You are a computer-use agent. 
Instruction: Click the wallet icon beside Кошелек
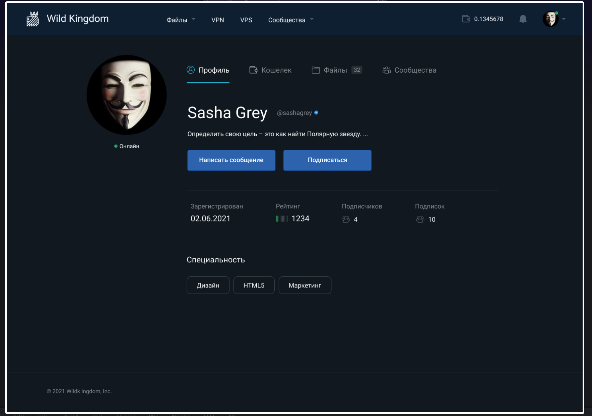coord(253,70)
